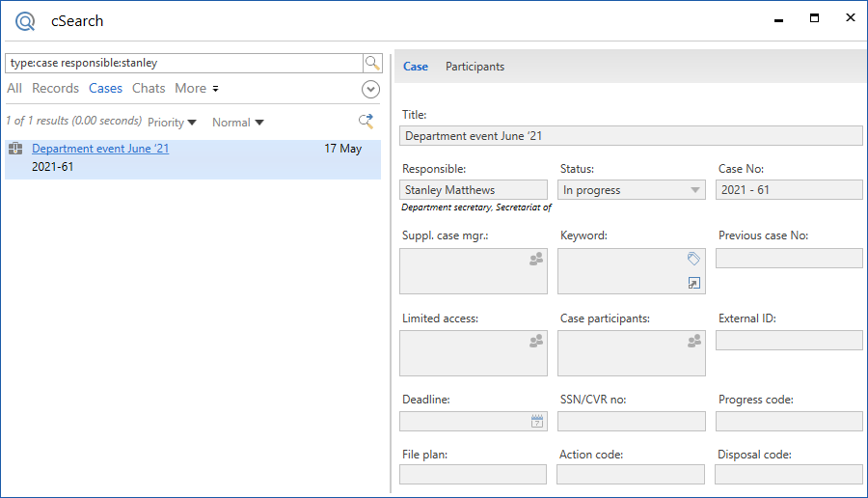Click the magnifier search button
Screen dimensions: 868x498
(x=372, y=63)
